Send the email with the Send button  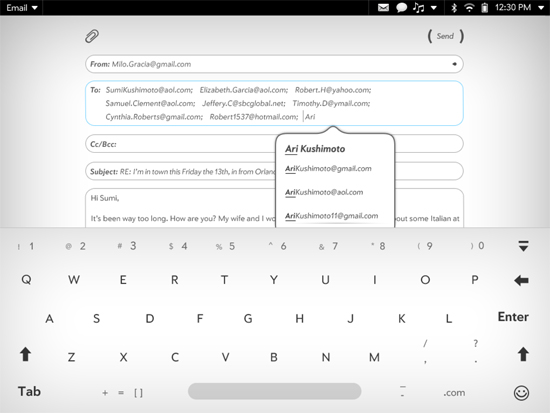pyautogui.click(x=445, y=36)
